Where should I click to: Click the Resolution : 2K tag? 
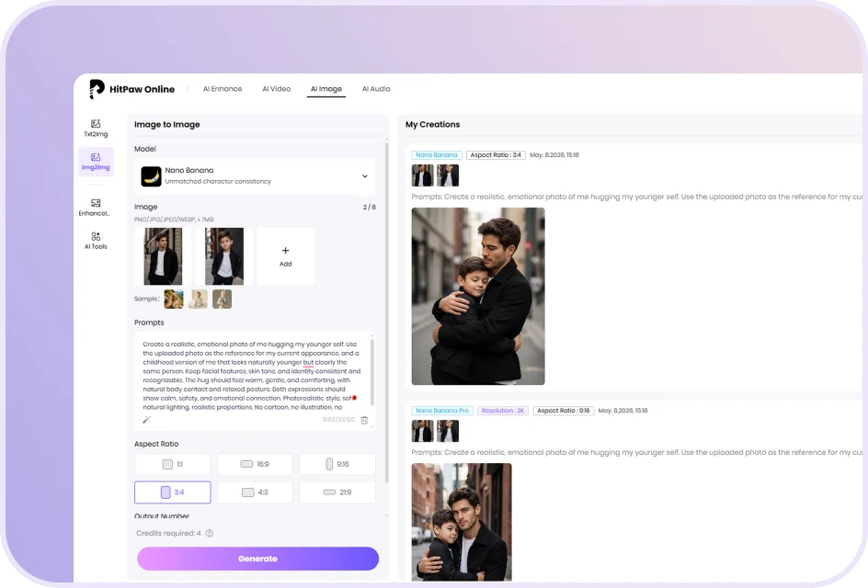(503, 411)
